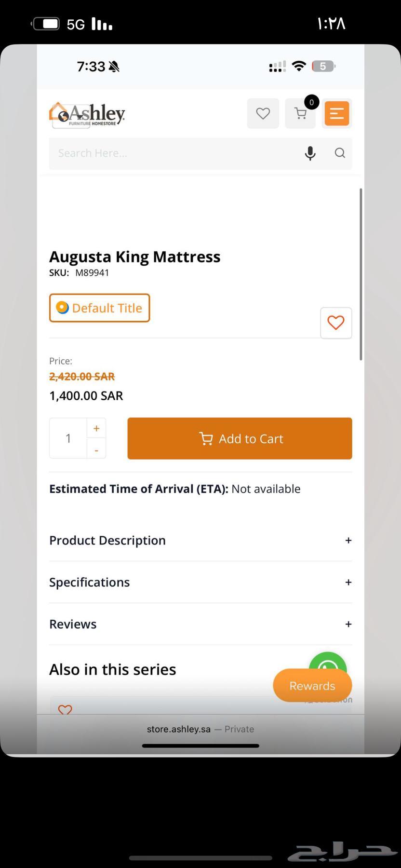Focus the Search Here input field
Image resolution: width=401 pixels, height=868 pixels.
click(x=174, y=153)
